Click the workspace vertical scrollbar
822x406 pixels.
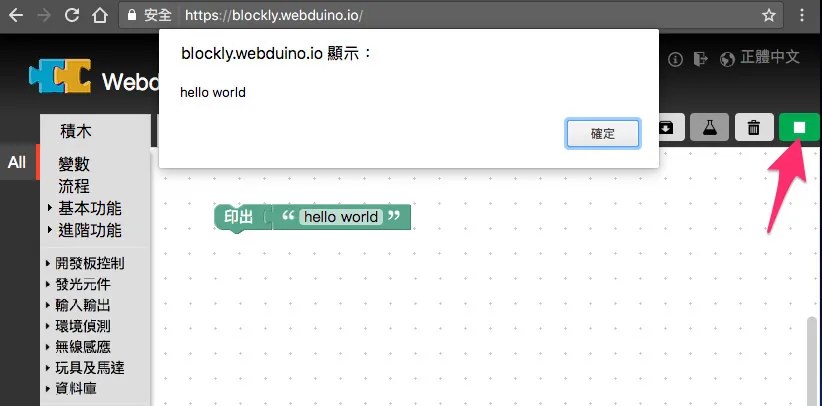coord(812,361)
